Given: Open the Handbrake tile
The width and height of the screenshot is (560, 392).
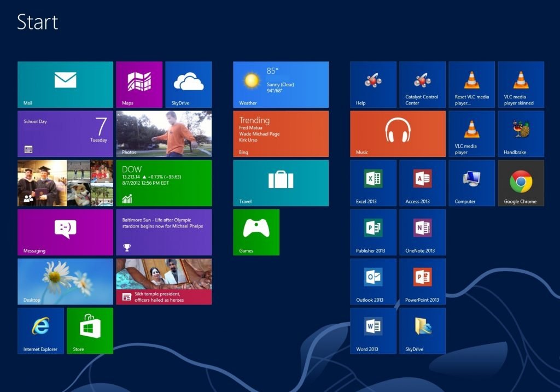Looking at the screenshot, I should click(521, 133).
